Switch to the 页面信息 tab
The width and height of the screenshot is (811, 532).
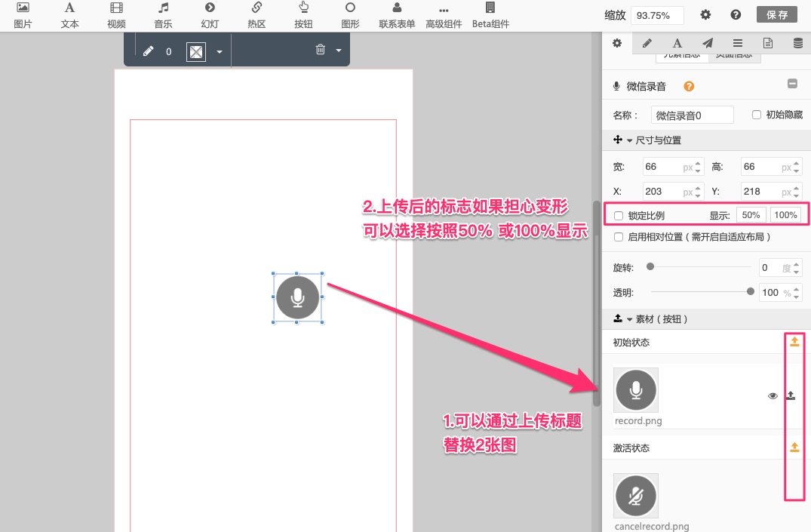pyautogui.click(x=734, y=54)
